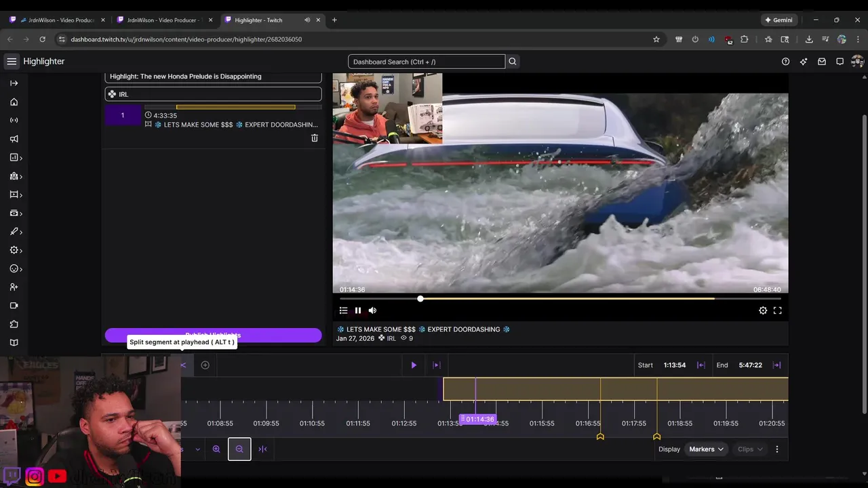Select the yellow range bar of segment 1
The image size is (868, 488).
[x=235, y=107]
